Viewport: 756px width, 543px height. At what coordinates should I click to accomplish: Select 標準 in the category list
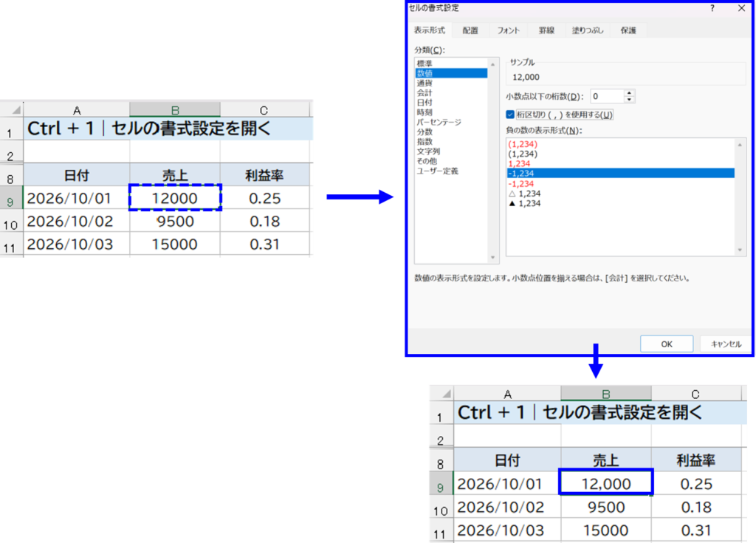tap(451, 64)
